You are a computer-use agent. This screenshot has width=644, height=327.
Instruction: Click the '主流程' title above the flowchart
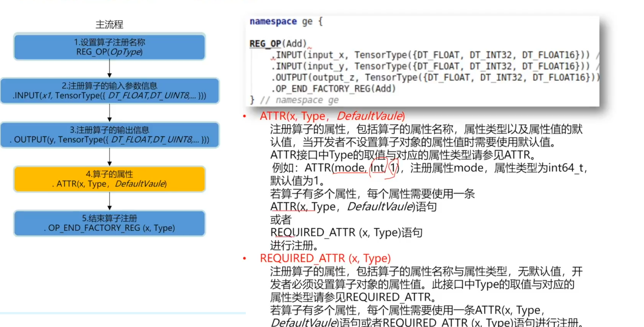pos(109,25)
